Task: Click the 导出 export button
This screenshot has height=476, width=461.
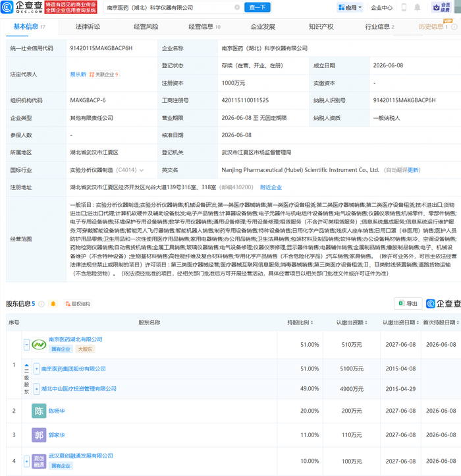Action: coord(408,303)
